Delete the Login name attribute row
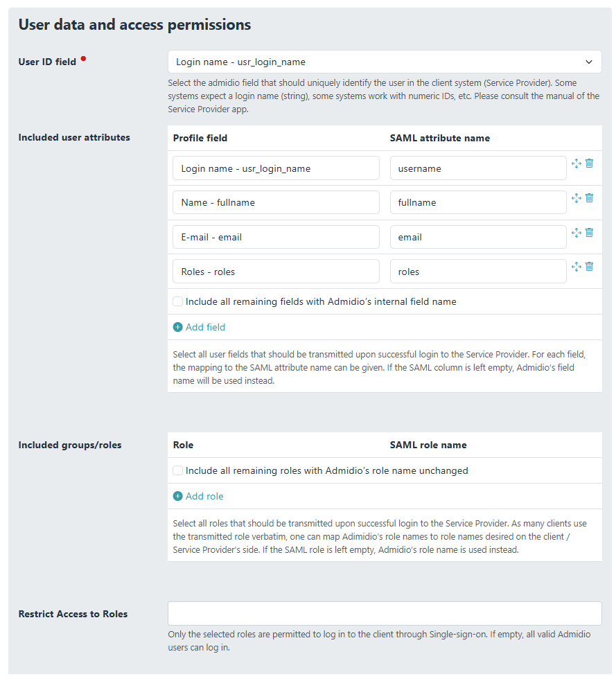Viewport: 616px width, 681px height. [x=589, y=163]
